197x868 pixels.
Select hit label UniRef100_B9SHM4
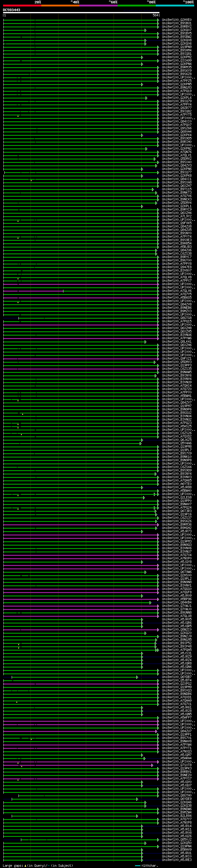tap(177, 50)
